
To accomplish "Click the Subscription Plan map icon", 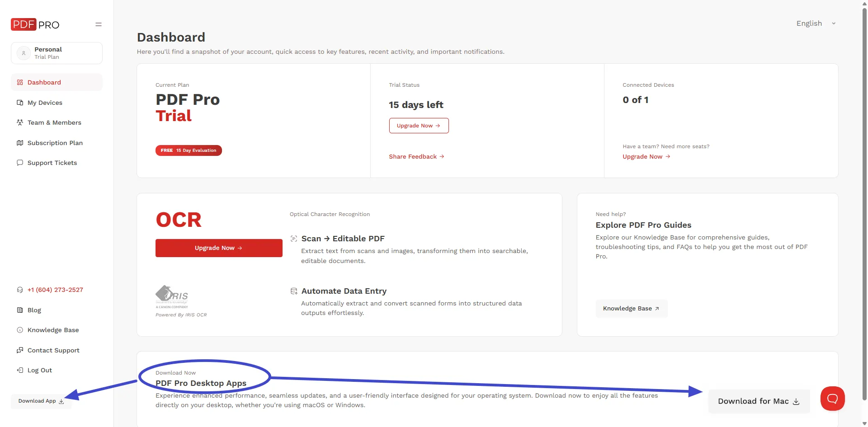I will click(20, 143).
